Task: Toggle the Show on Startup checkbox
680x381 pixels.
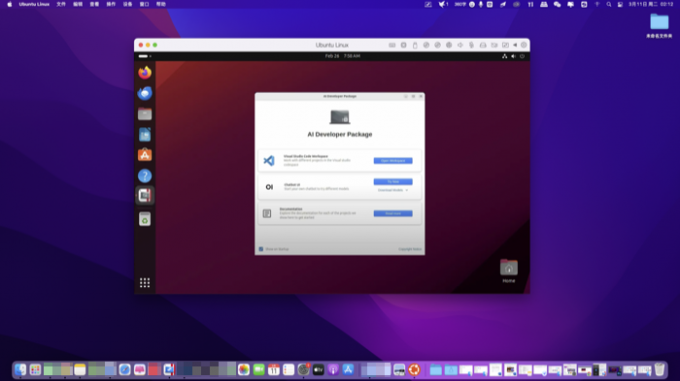Action: coord(261,249)
